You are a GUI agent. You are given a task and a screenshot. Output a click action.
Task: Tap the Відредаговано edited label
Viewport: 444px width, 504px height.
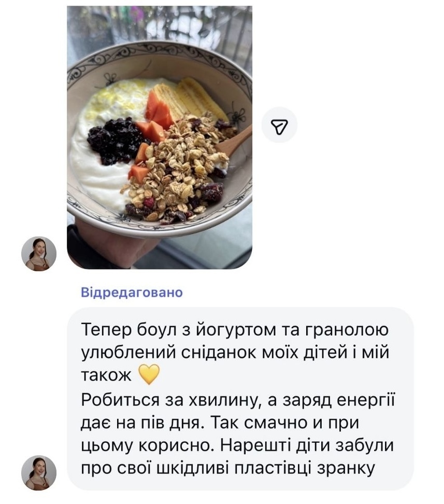coord(132,292)
